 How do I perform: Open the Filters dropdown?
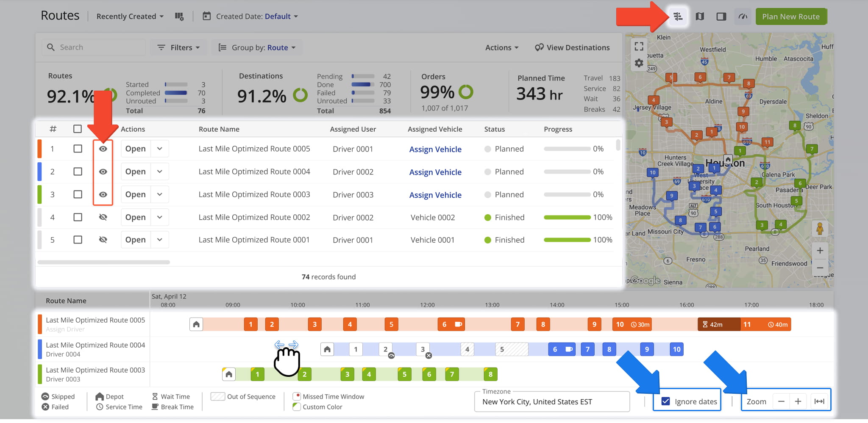coord(178,47)
